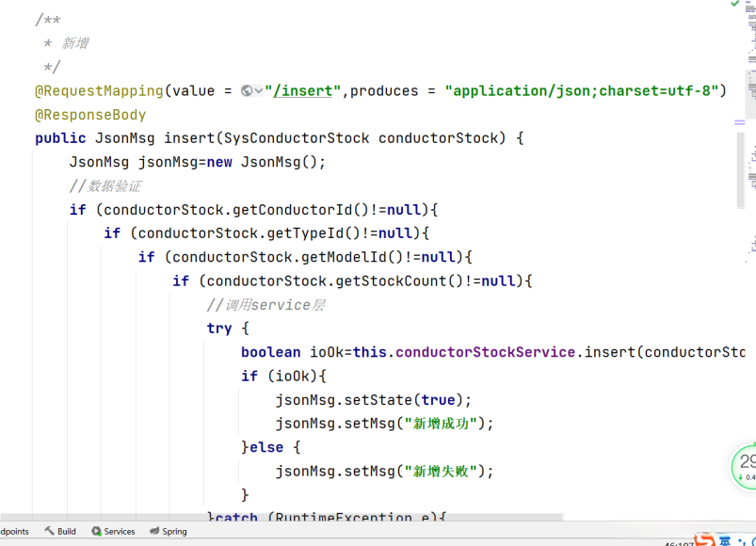Open the Services tool window tab
Viewport: 756px width, 546px height.
tap(113, 531)
